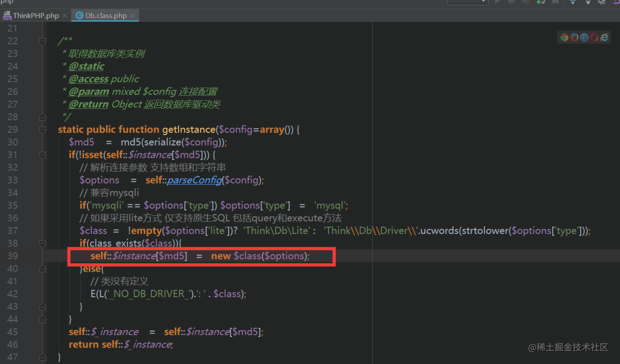Screen dimensions: 620x364
Task: Click fold end marker at line 44
Action: point(42,319)
